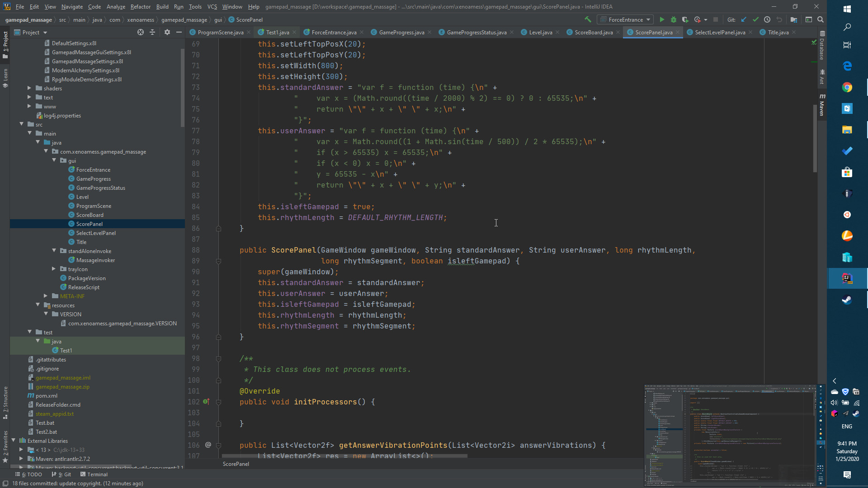Start debugging with the bug icon
Screen dimensions: 868x488
click(674, 19)
